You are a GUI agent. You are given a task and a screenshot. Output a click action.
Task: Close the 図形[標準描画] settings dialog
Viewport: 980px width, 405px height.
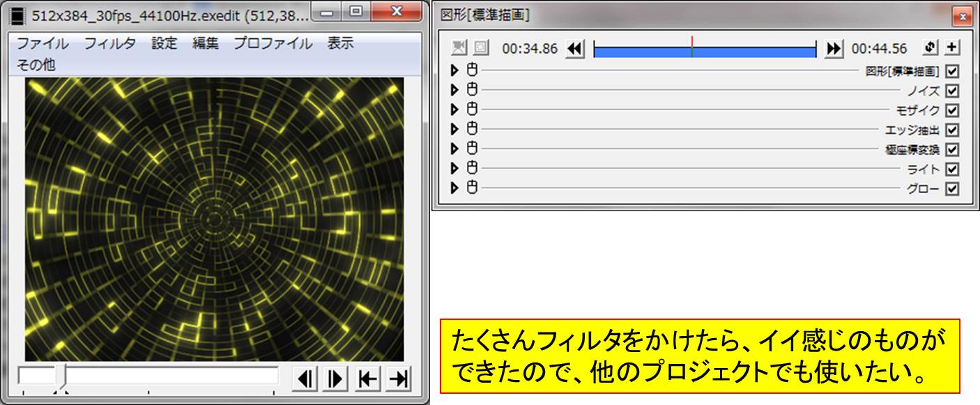click(x=962, y=16)
